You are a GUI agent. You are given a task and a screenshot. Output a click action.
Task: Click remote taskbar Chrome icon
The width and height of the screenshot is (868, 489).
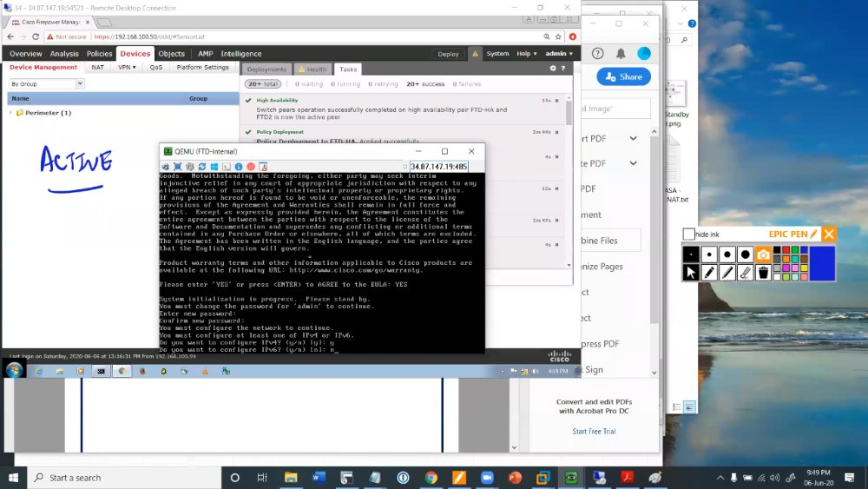122,371
